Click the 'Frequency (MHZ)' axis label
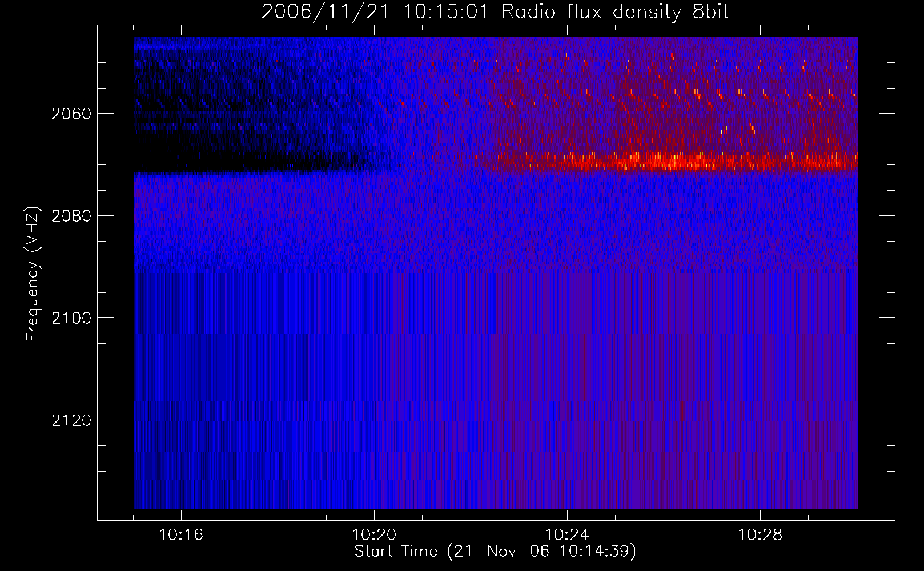 coord(33,274)
